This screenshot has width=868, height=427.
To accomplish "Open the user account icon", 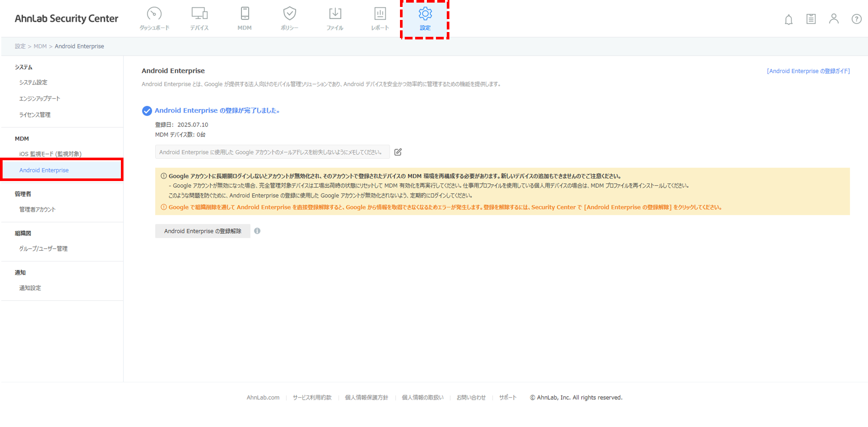I will tap(834, 19).
